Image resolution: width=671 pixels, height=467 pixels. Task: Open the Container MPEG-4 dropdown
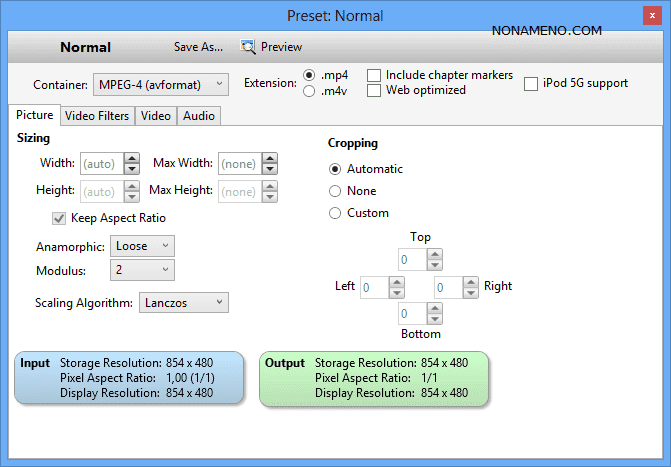point(161,84)
